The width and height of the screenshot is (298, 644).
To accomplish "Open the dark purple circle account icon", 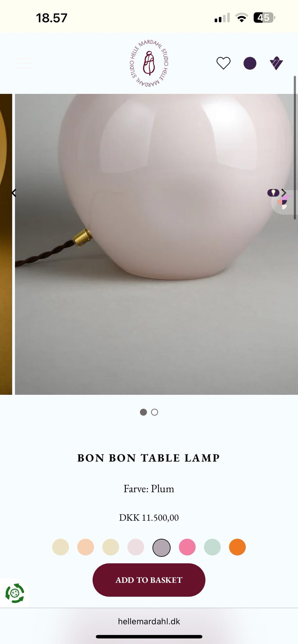I will tap(250, 63).
